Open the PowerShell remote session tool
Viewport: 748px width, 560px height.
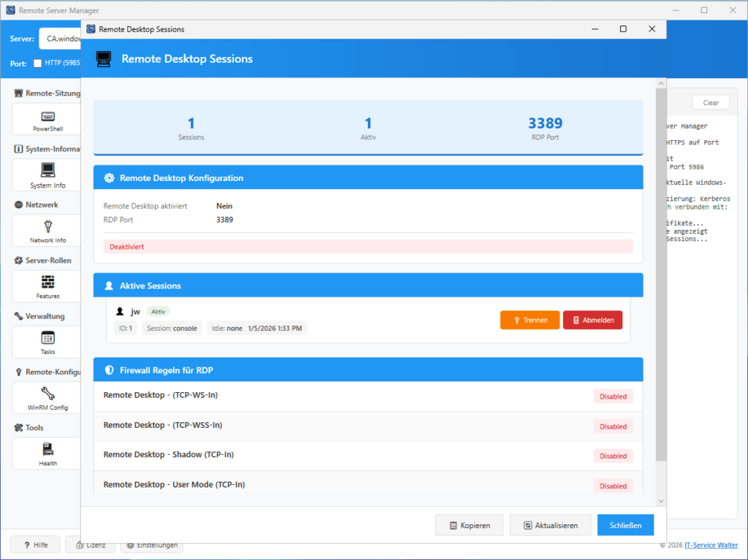[46, 119]
